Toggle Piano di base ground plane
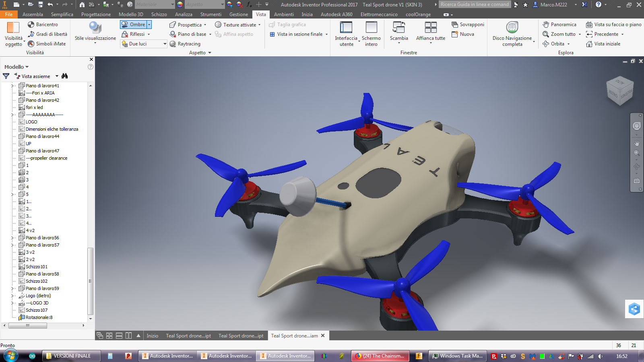 (188, 34)
